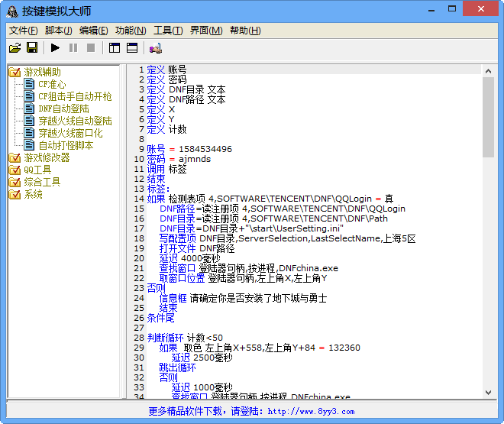Click the folder icon beside 系统
The width and height of the screenshot is (504, 424).
(x=15, y=194)
